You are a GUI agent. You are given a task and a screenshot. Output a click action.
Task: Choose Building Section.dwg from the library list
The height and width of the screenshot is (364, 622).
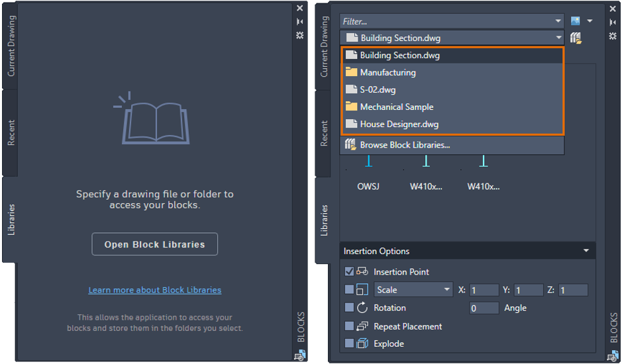452,55
